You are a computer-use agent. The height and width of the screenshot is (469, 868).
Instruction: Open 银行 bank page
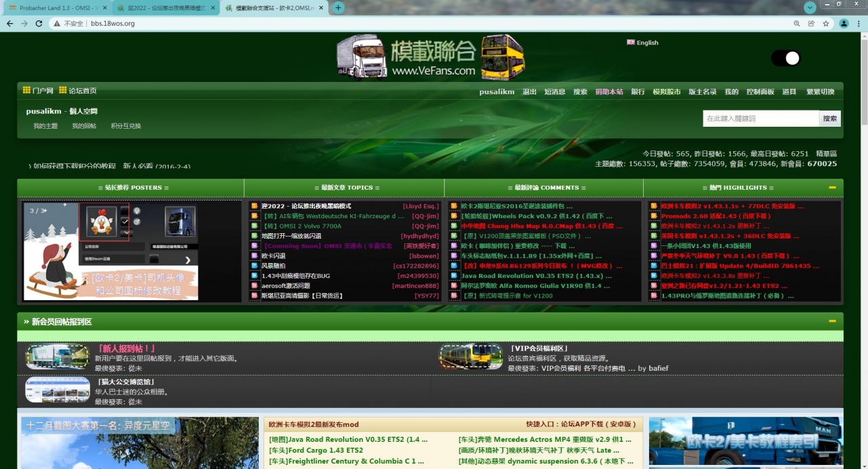(x=638, y=91)
